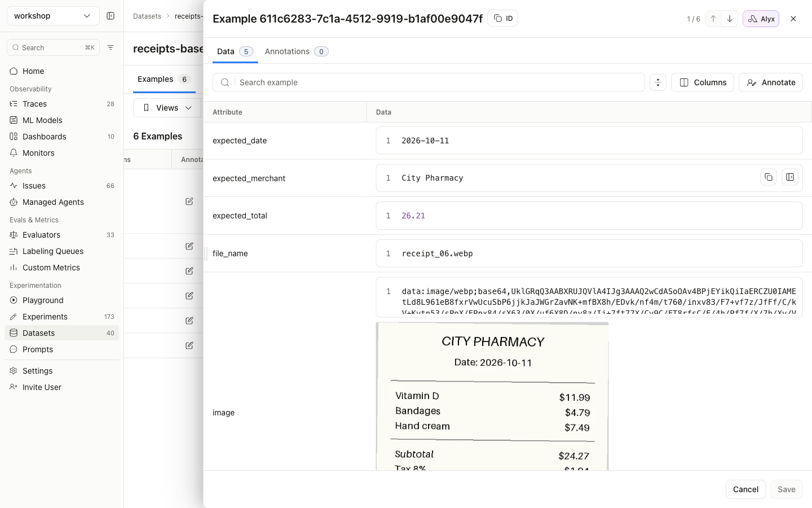
Task: Click Invite User
Action: click(x=62, y=387)
